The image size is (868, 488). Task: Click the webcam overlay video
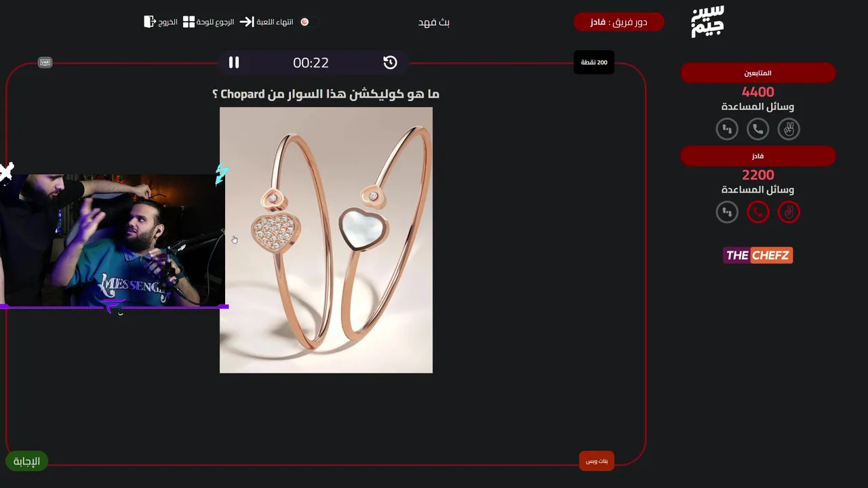click(113, 241)
